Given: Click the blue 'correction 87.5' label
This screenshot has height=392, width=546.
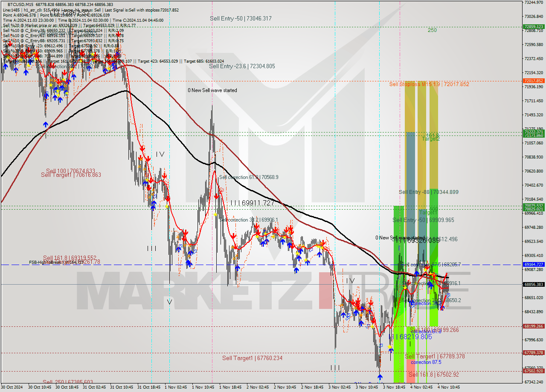Looking at the screenshot, I should [x=426, y=362].
